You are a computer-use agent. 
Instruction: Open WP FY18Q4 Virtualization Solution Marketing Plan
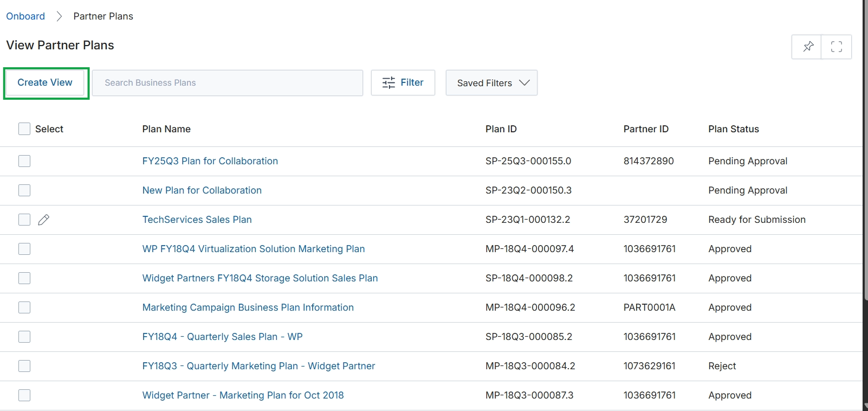pos(254,249)
